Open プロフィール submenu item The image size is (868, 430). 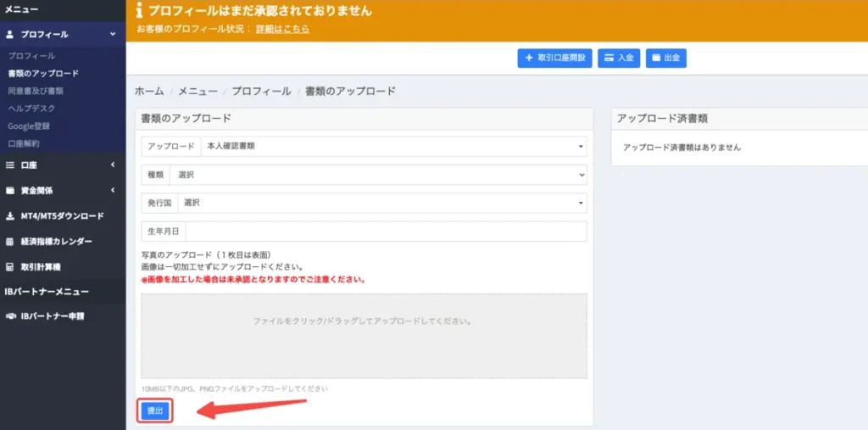[x=31, y=56]
